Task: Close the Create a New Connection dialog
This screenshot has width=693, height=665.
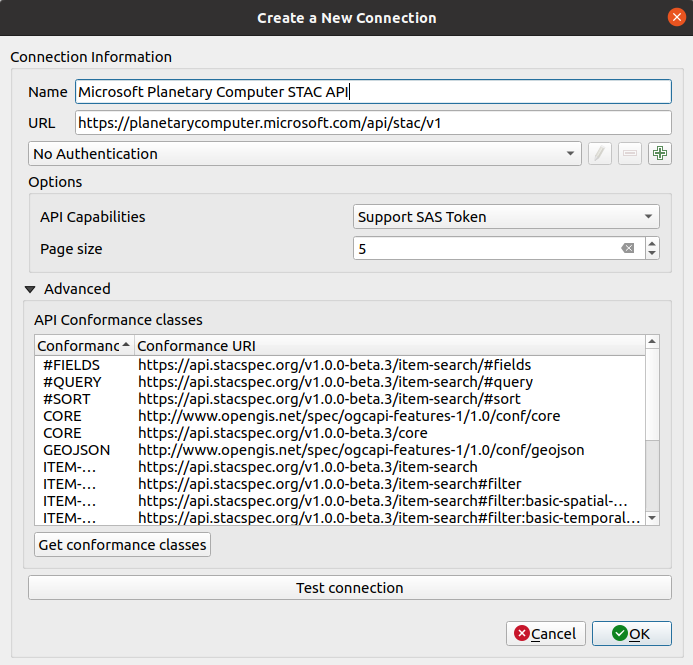Action: (677, 18)
